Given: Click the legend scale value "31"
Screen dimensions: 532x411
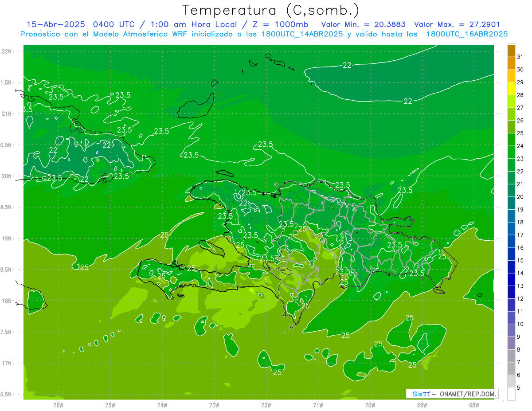Looking at the screenshot, I should 520,57.
